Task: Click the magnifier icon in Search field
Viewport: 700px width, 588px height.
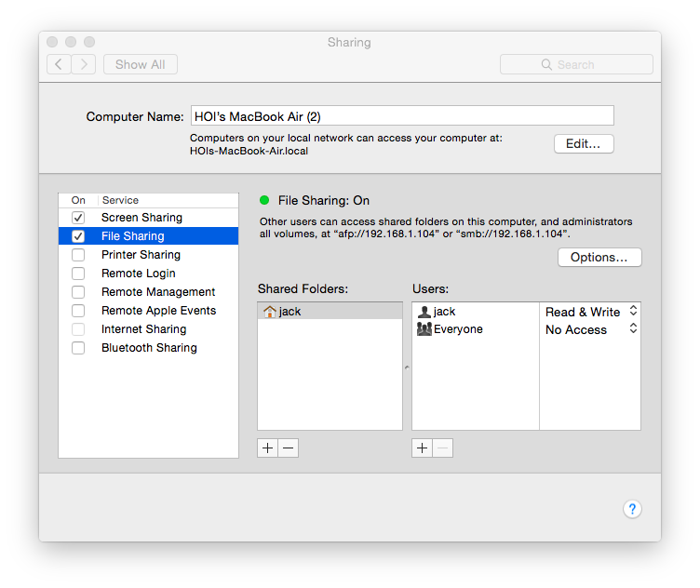Action: 546,64
